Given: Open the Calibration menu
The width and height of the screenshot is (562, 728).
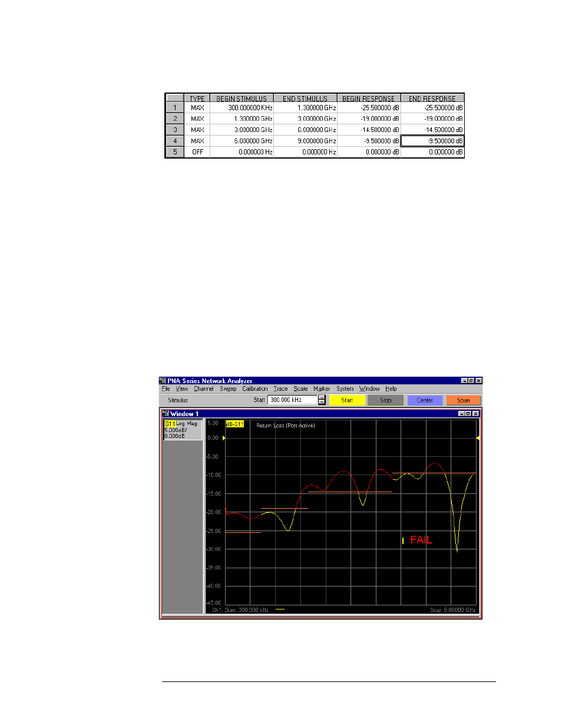Looking at the screenshot, I should point(255,388).
